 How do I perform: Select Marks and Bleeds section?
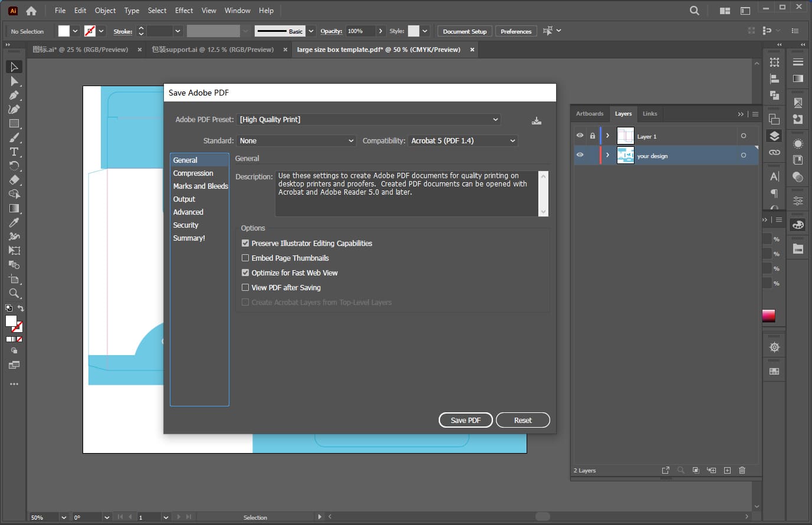click(200, 186)
